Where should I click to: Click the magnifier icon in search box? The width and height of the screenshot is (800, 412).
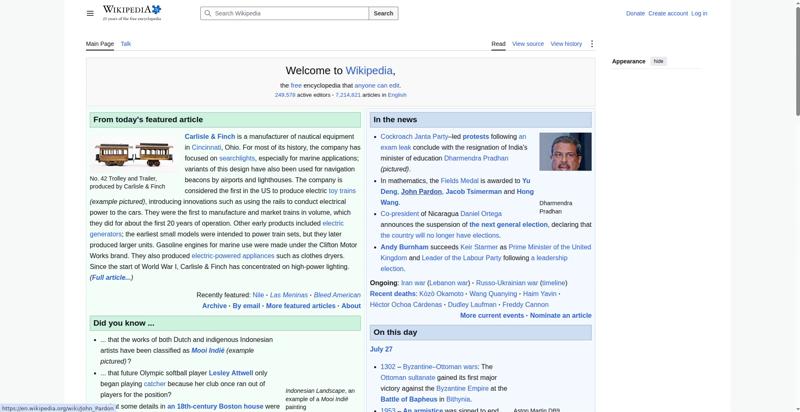point(208,13)
